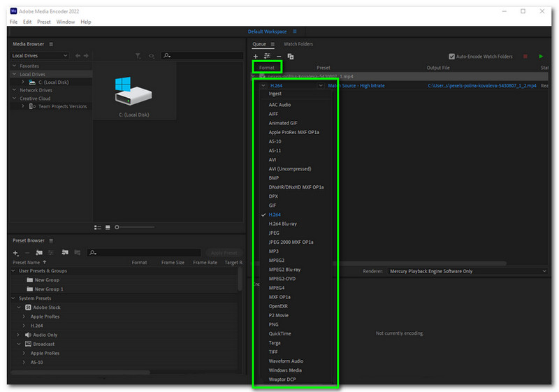Click the Import Presets icon in Preset Browser
Viewport: 559px width, 392px height.
tap(64, 252)
